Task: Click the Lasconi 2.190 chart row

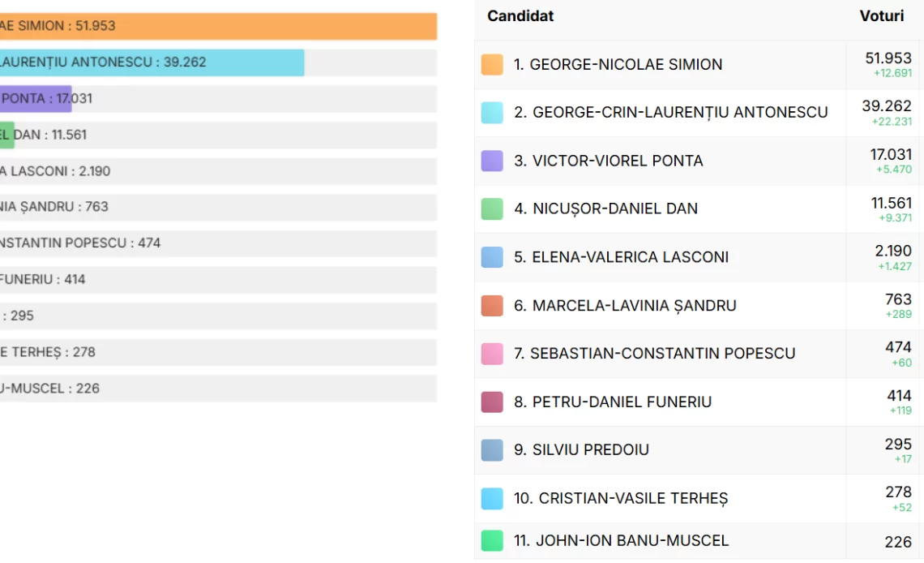Action: [x=218, y=171]
